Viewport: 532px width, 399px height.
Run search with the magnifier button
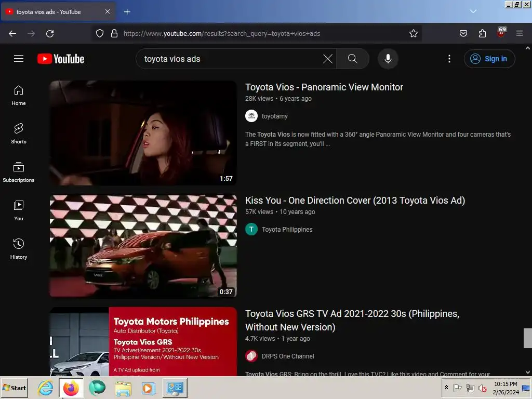pos(353,59)
